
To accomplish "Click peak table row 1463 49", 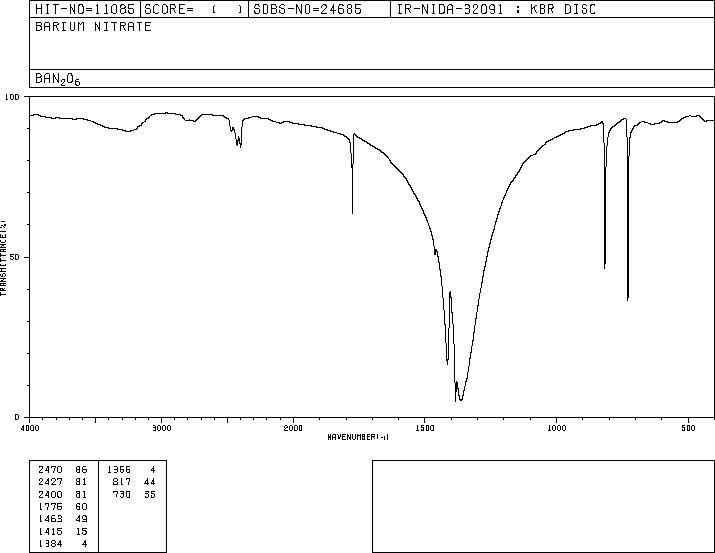I will click(x=63, y=519).
